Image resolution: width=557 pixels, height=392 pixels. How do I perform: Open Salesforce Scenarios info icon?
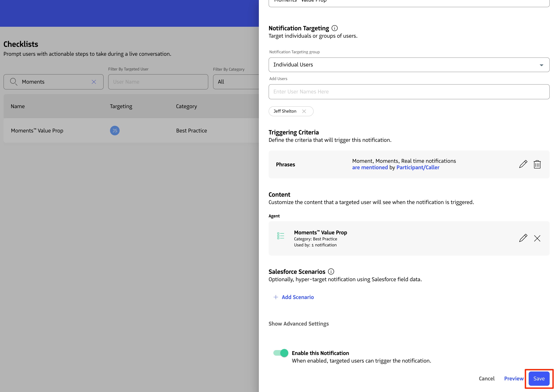(331, 272)
